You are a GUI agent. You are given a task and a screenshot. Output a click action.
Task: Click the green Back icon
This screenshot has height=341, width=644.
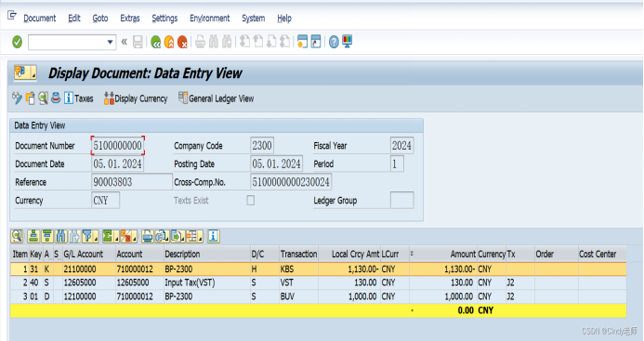point(156,42)
